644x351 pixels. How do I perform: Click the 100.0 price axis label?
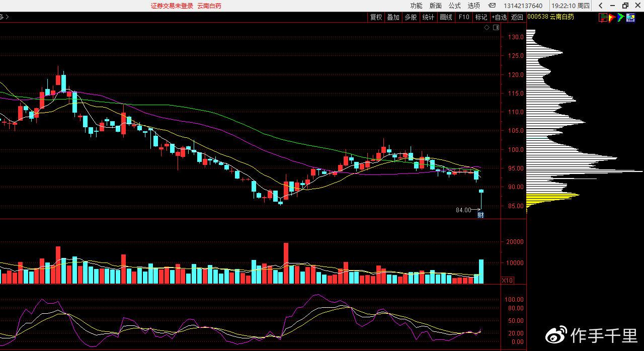tap(516, 149)
